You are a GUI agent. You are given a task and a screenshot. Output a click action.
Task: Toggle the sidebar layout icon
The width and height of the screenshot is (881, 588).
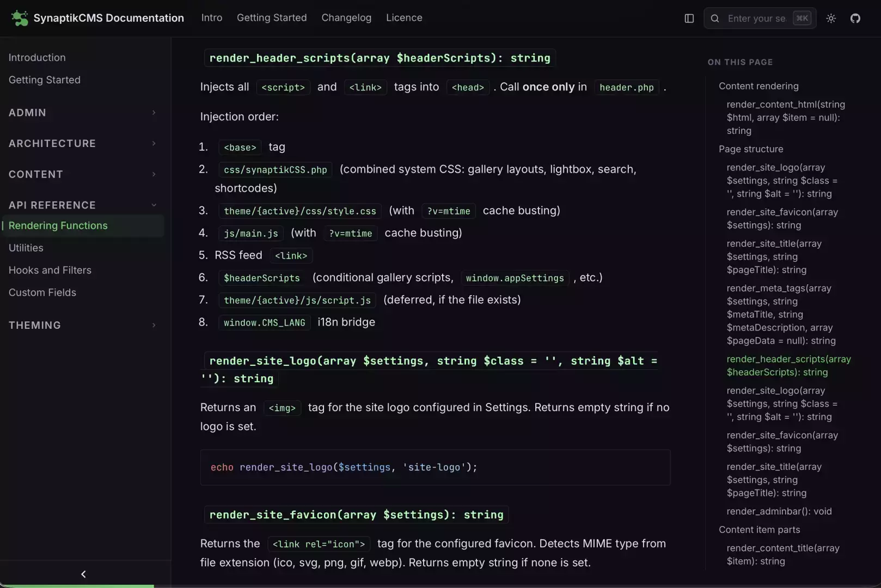(x=689, y=19)
